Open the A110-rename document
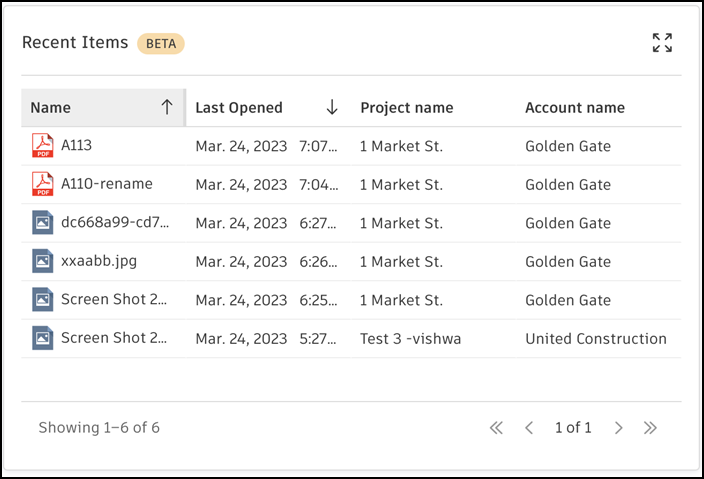This screenshot has width=704, height=479. pyautogui.click(x=106, y=184)
